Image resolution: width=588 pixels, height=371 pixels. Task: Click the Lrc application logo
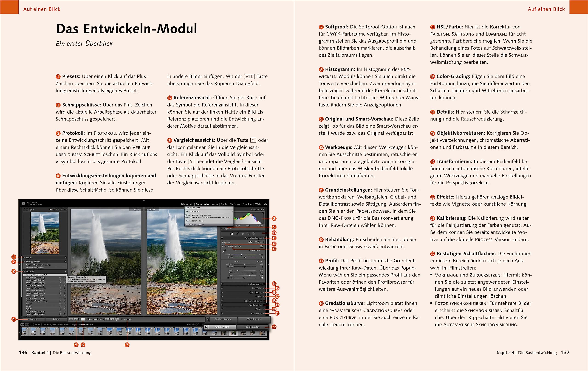coord(23,204)
